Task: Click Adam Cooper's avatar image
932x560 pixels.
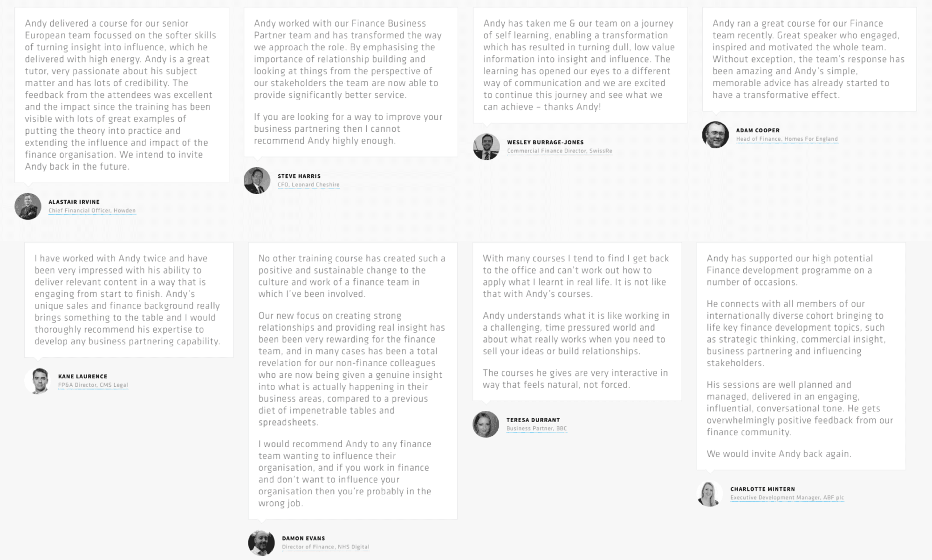Action: (x=715, y=135)
